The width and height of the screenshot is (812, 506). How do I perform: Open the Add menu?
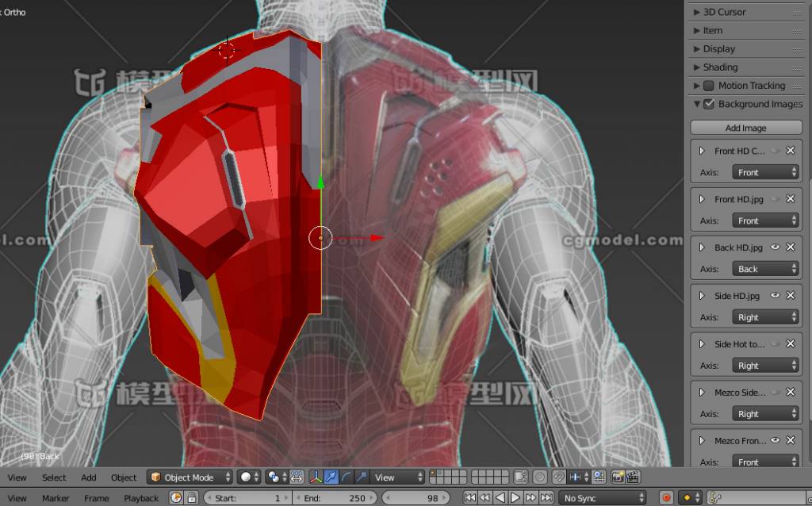89,477
